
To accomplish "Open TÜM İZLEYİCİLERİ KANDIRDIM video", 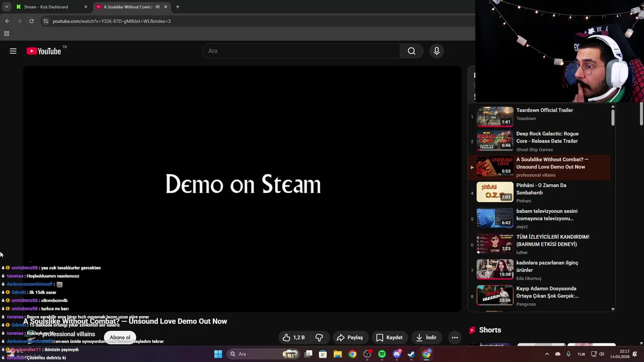I will tap(552, 240).
